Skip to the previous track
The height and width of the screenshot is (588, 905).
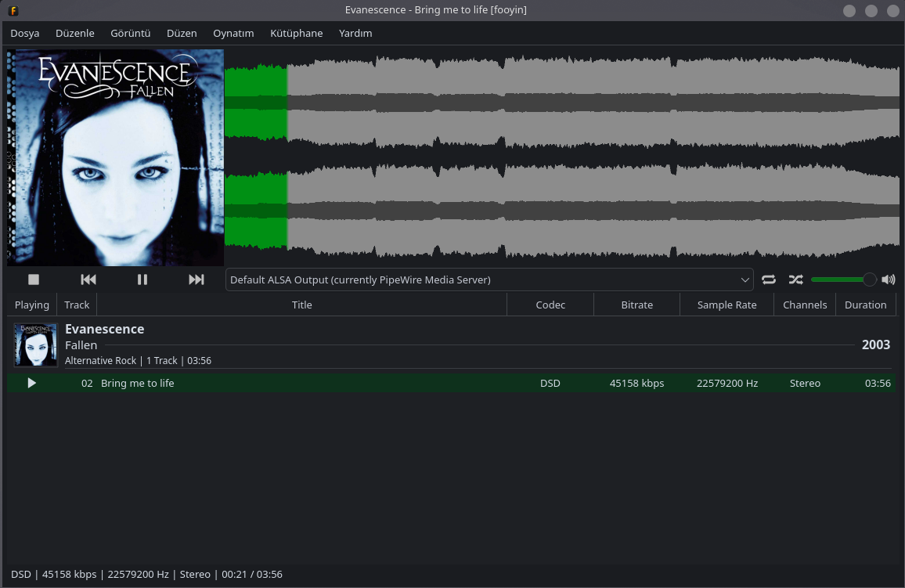[x=88, y=280]
